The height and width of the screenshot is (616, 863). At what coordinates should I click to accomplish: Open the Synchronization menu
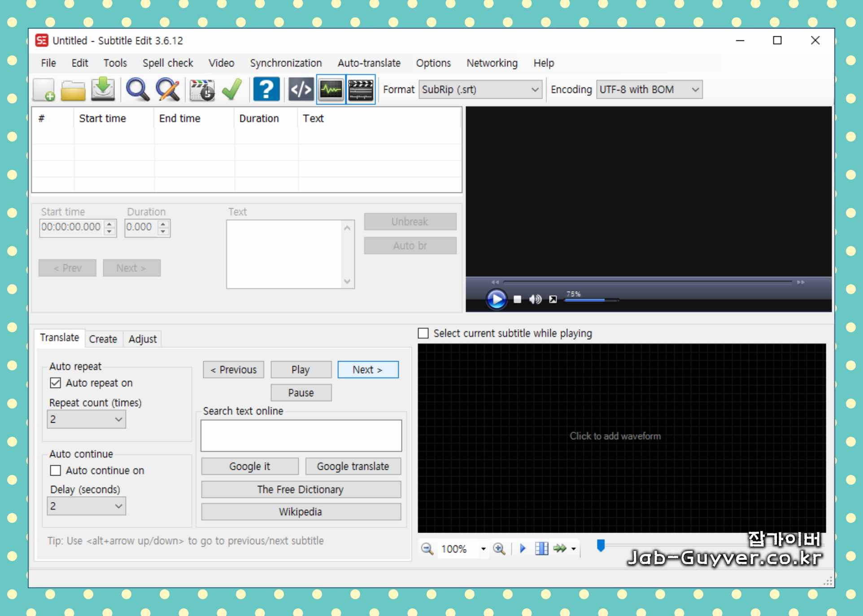[x=286, y=63]
